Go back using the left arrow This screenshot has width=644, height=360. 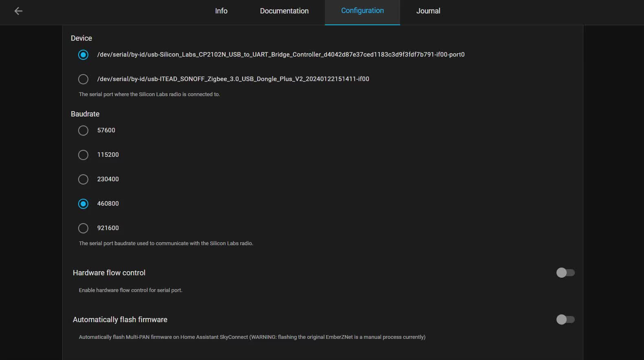point(18,11)
